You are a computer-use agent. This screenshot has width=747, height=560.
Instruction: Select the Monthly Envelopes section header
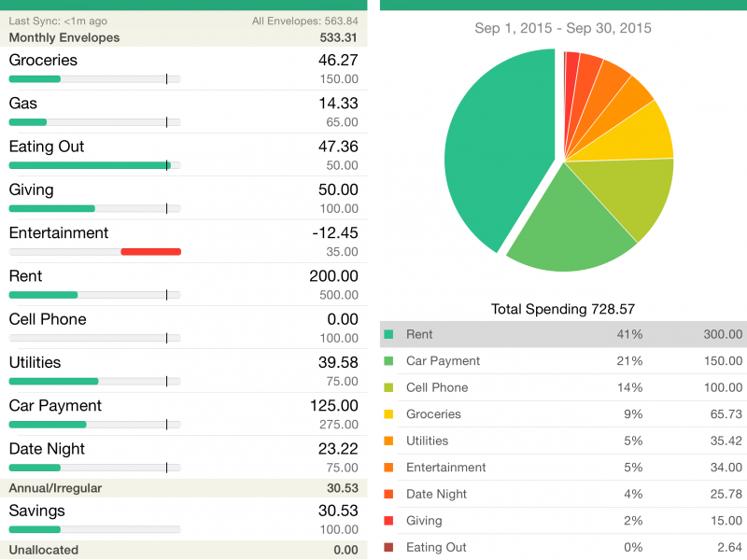pyautogui.click(x=183, y=38)
